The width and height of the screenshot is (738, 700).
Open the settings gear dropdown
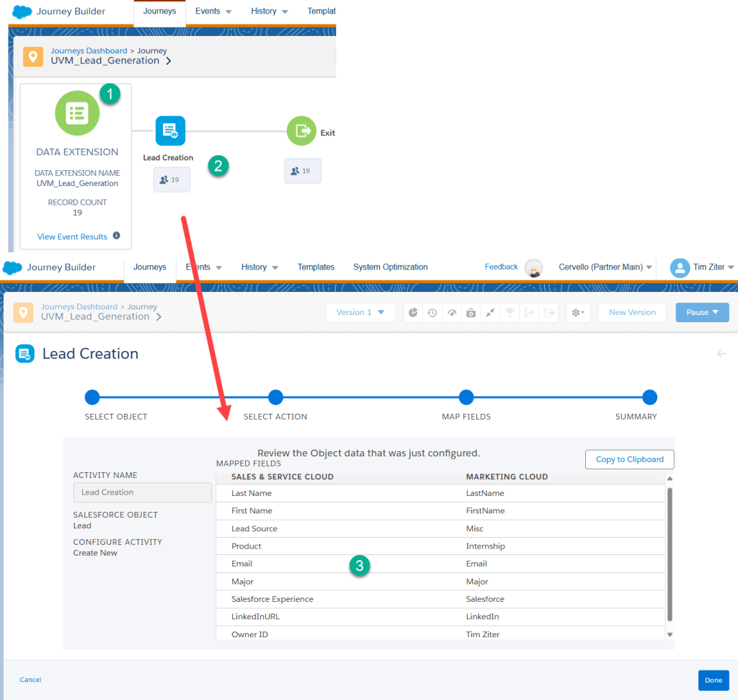(x=579, y=313)
